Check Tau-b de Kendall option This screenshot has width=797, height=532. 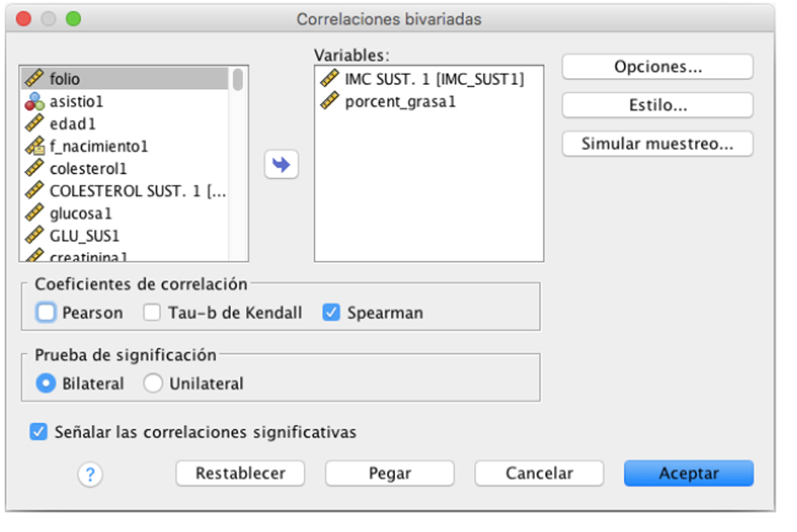tap(152, 312)
